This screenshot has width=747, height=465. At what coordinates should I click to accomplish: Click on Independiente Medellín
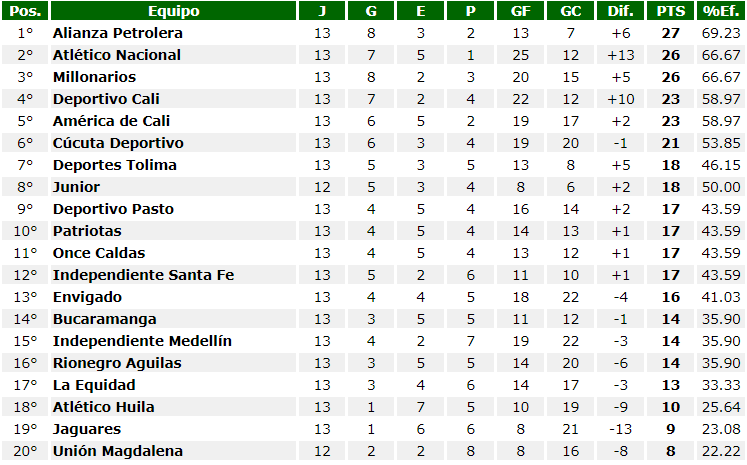click(x=142, y=341)
